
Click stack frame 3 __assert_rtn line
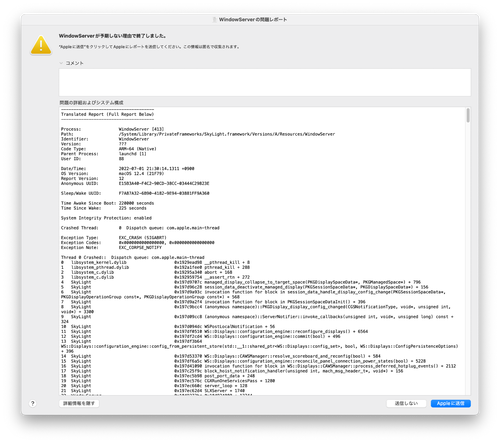tap(155, 277)
